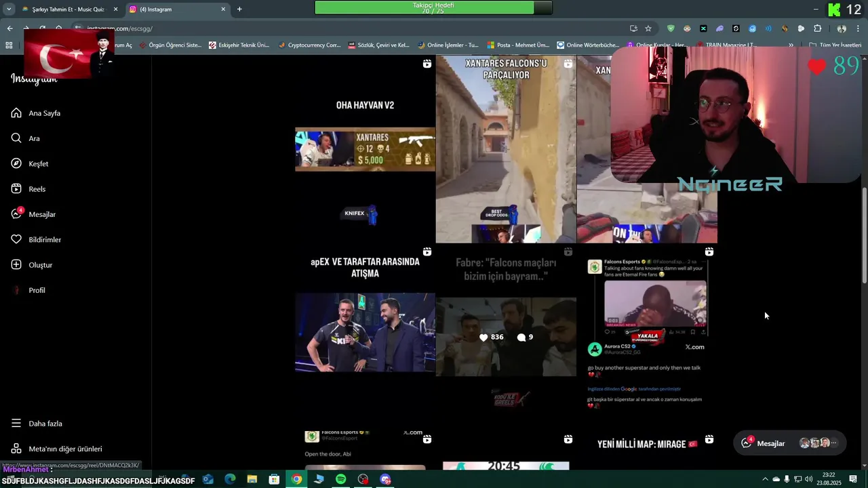Screen dimensions: 868x488
Task: Open the Tüm Yer İşaretleri folder
Action: [835, 45]
